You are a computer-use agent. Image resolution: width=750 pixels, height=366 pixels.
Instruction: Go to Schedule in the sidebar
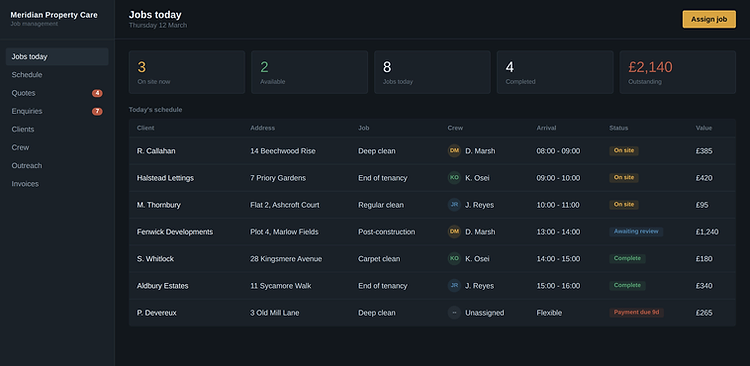(57, 75)
